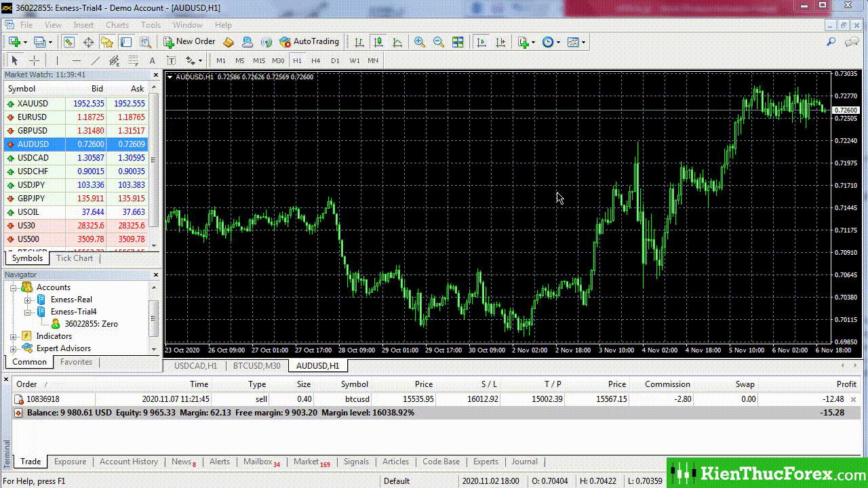Toggle chart Auto Scroll
Viewport: 868px width, 488px height.
(x=481, y=42)
